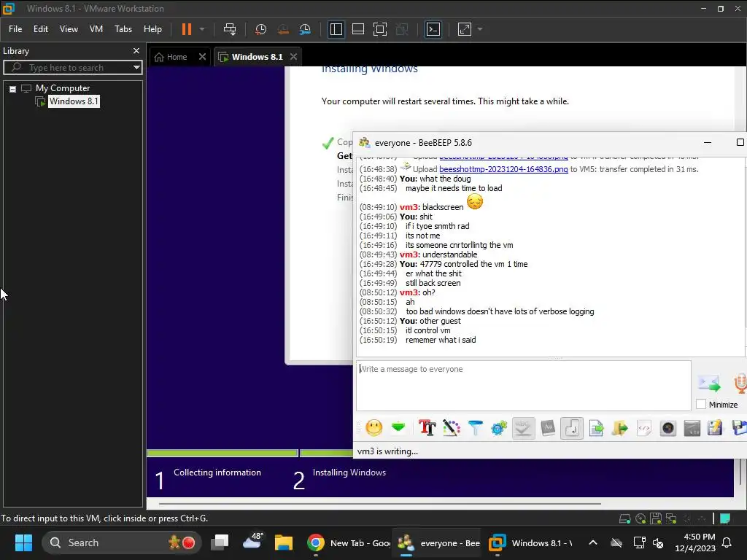Viewport: 747px width, 560px height.
Task: Open the Tabs menu
Action: [123, 29]
